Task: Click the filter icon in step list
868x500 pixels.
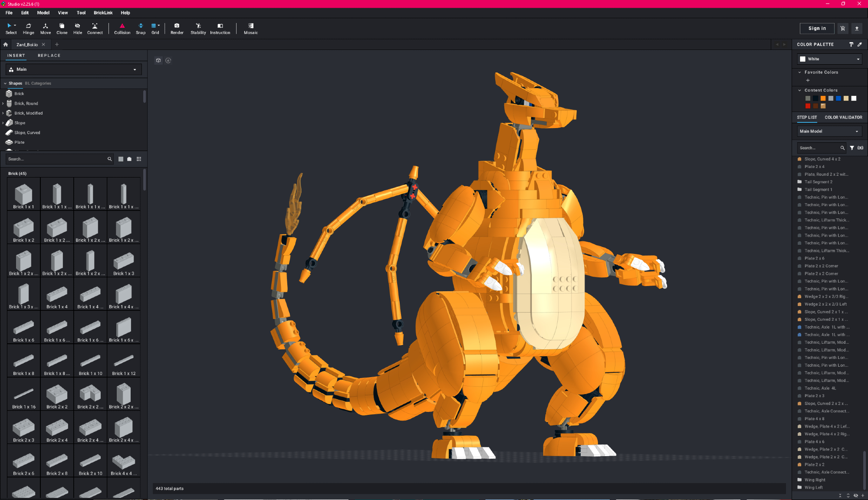Action: tap(852, 148)
